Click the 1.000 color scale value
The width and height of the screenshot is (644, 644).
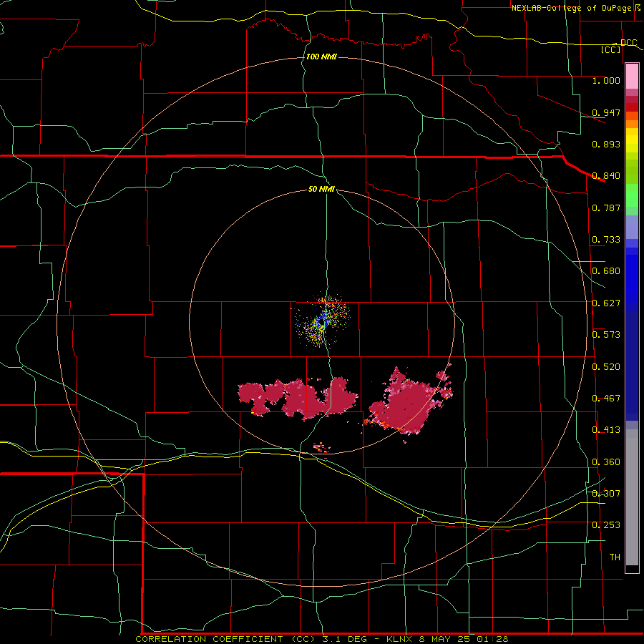[606, 80]
